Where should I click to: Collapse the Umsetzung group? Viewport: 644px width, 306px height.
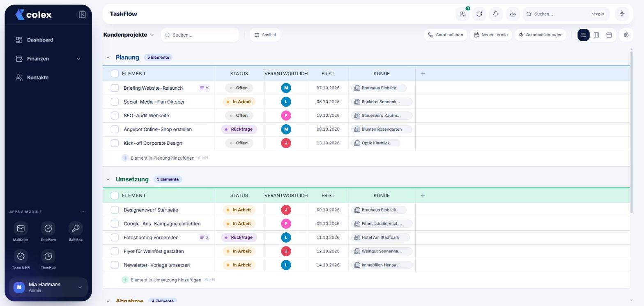[x=108, y=179]
